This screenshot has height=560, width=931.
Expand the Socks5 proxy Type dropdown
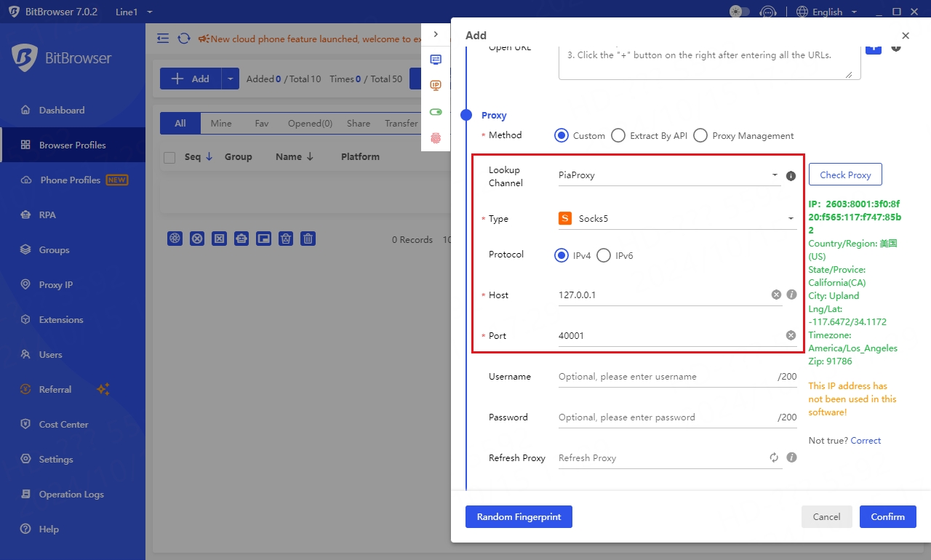(x=676, y=219)
